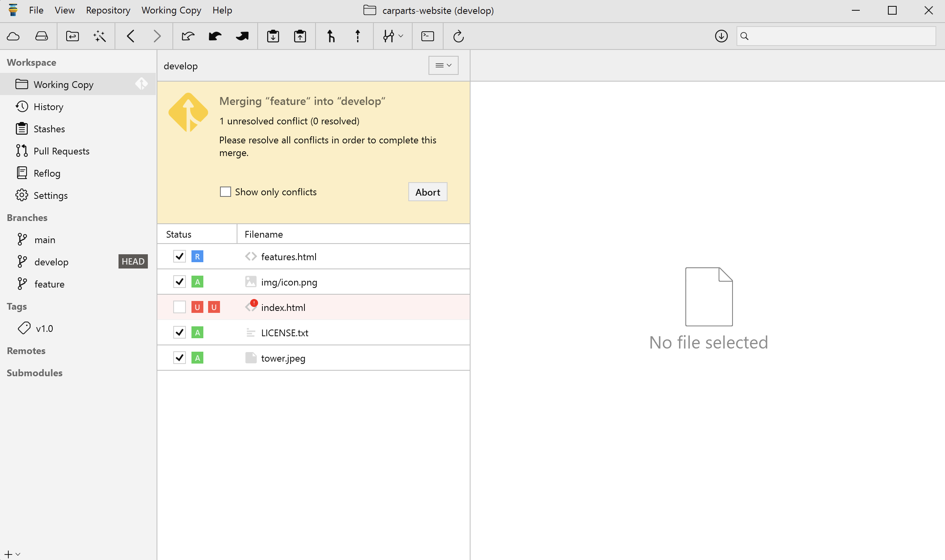The width and height of the screenshot is (945, 560).
Task: Click the Apply Stash toolbar icon
Action: click(x=300, y=36)
